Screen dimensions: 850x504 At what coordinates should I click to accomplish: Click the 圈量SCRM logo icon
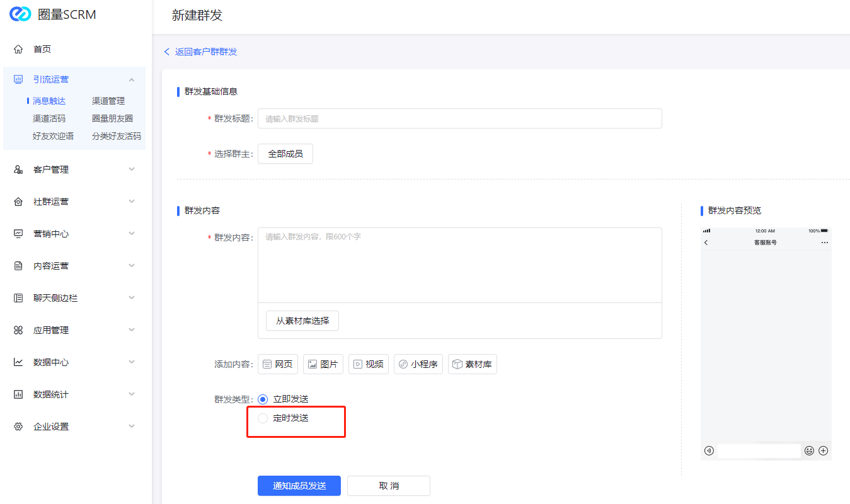[20, 14]
